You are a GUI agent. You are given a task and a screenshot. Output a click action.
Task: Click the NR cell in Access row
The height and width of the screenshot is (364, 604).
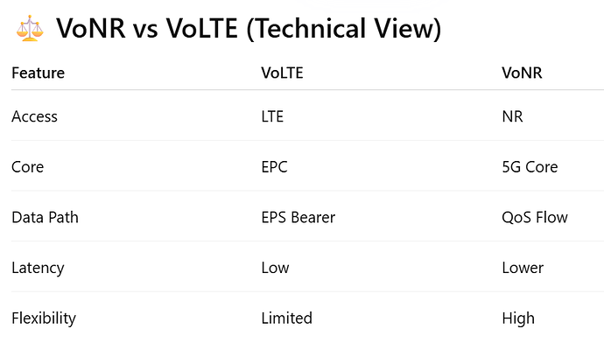click(x=512, y=115)
